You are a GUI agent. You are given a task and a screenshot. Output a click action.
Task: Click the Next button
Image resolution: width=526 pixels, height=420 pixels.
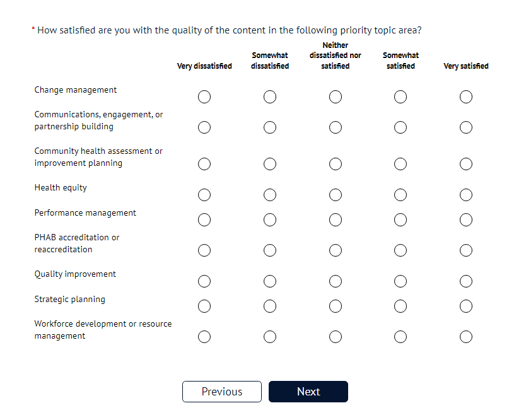(308, 392)
